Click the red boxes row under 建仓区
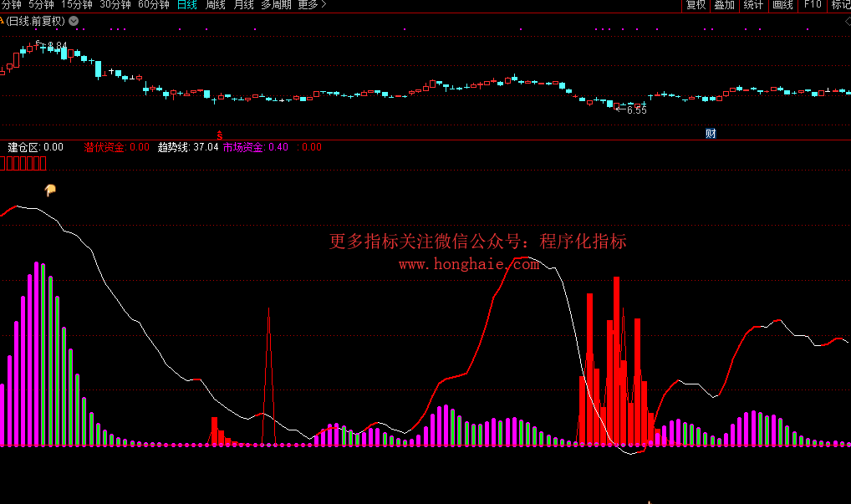Viewport: 851px width, 504px height. [23, 163]
